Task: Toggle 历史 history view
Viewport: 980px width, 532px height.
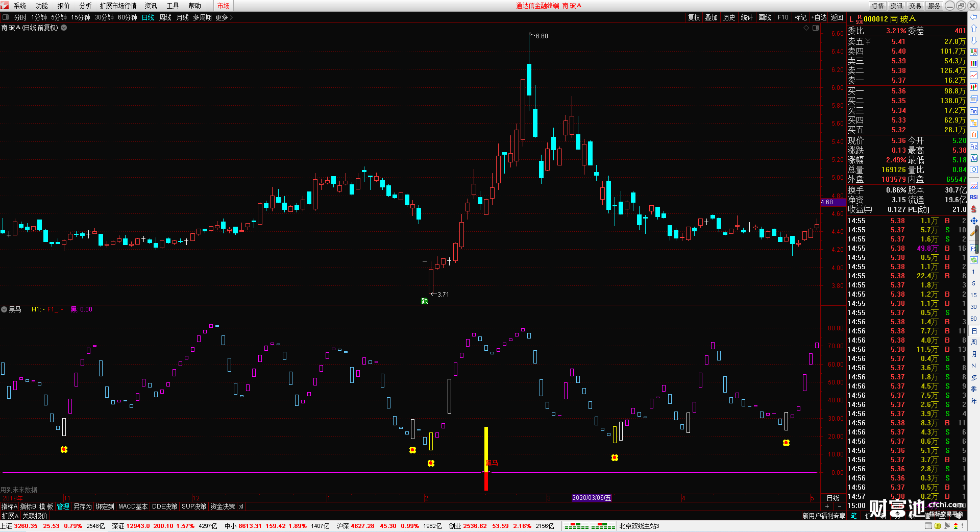Action: point(729,17)
